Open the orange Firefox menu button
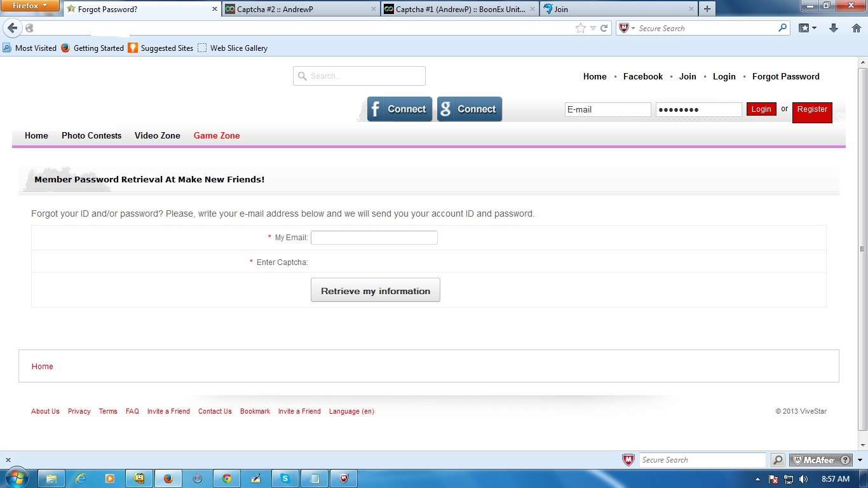Image resolution: width=868 pixels, height=488 pixels. click(30, 6)
